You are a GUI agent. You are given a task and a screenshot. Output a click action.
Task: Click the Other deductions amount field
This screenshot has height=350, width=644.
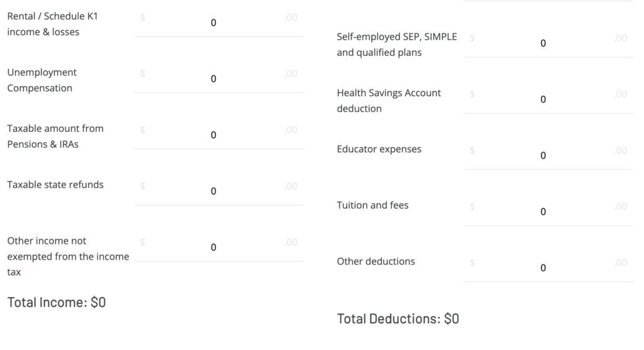(543, 268)
